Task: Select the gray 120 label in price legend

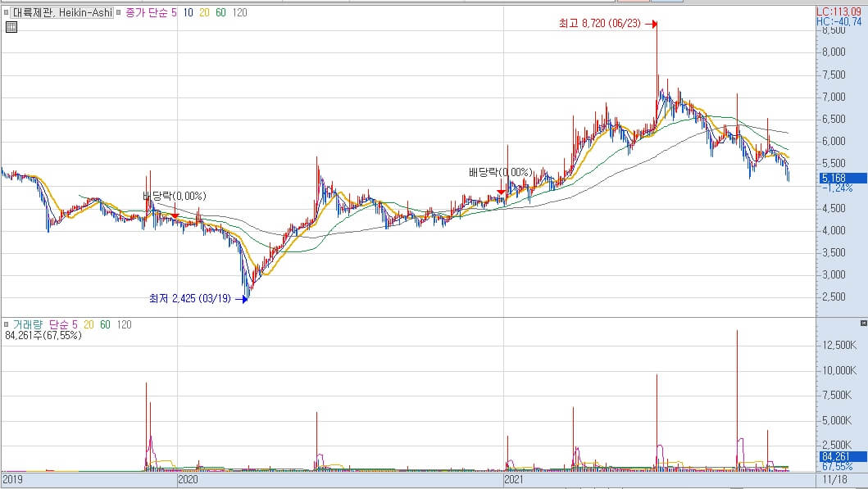Action: point(239,12)
